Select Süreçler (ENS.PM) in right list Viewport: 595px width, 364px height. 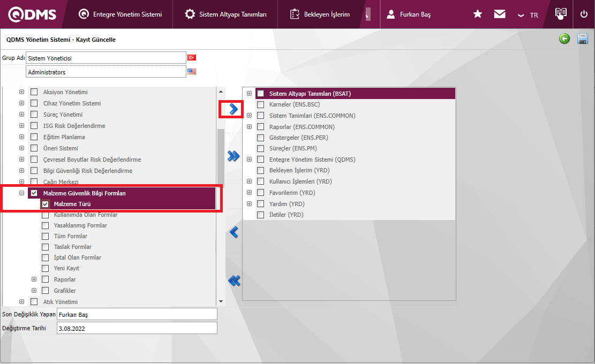293,148
